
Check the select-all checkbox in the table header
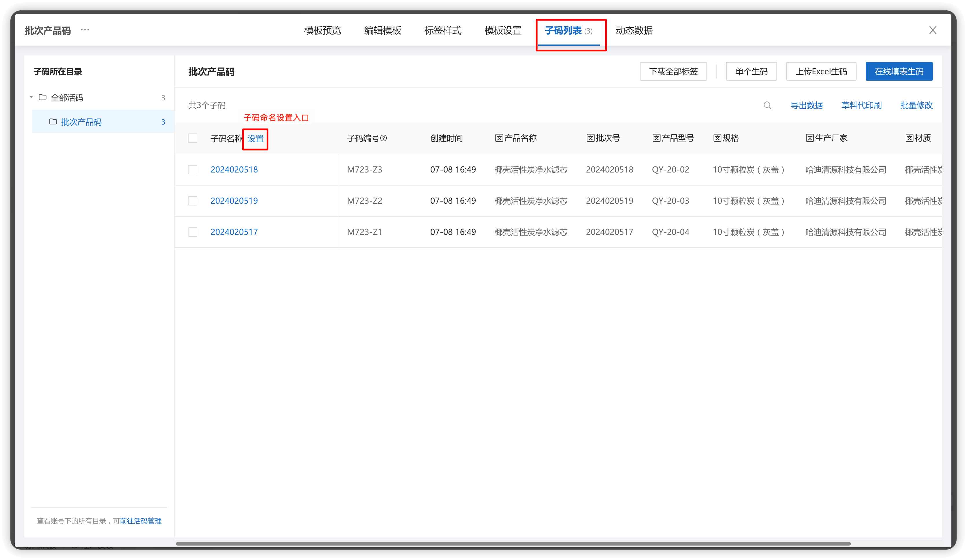(193, 138)
